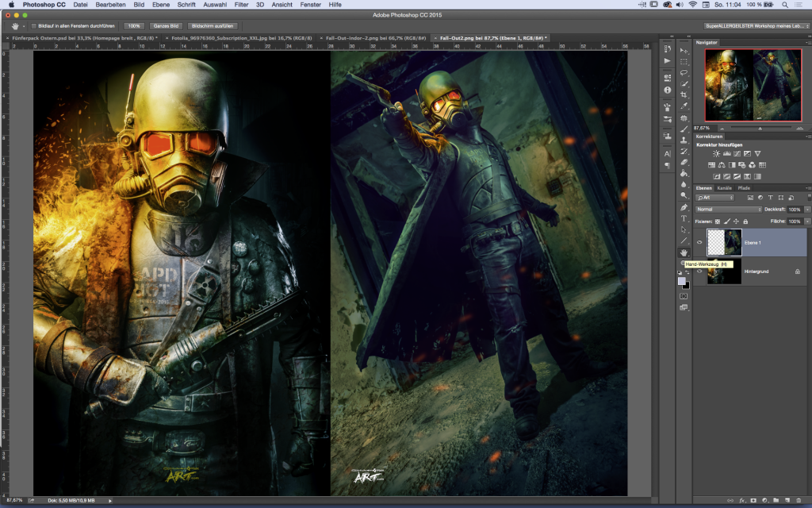Toggle lock image pixels brush icon

[726, 221]
